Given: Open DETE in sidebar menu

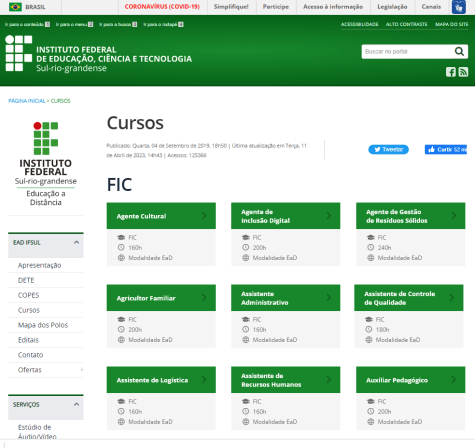Looking at the screenshot, I should coord(26,280).
